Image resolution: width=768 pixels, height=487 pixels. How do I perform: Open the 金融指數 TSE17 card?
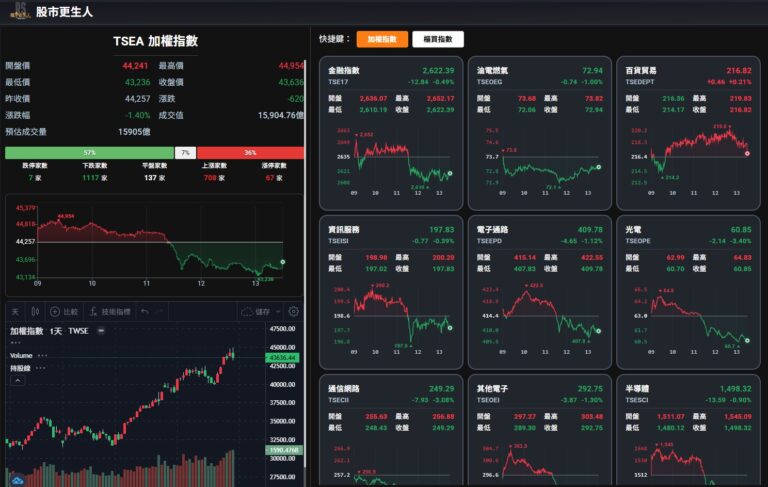pos(391,133)
